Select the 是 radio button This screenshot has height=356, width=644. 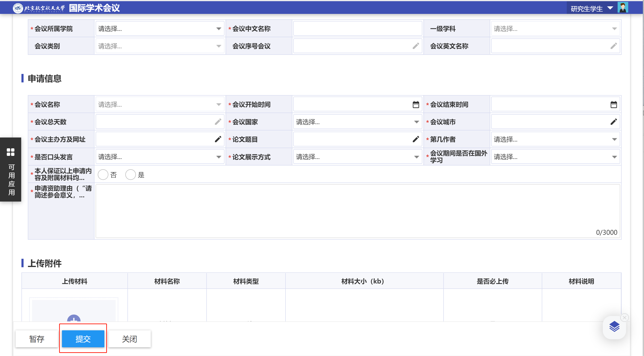pyautogui.click(x=130, y=175)
